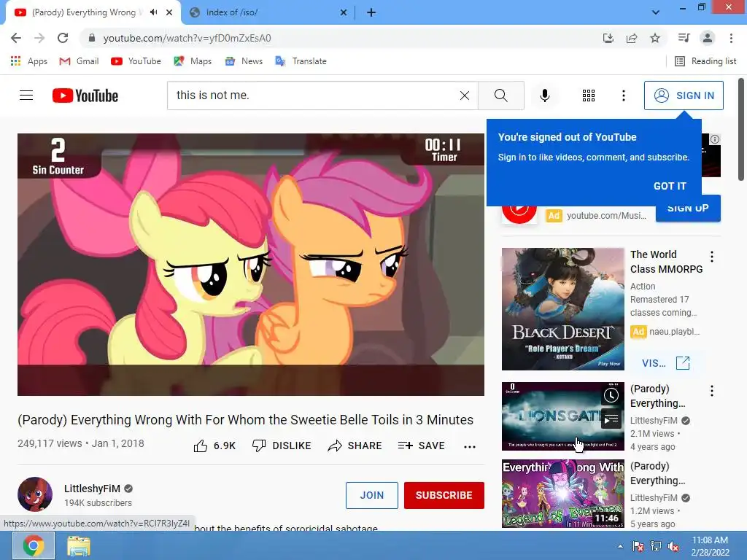Image resolution: width=747 pixels, height=560 pixels.
Task: Click the SIGN IN button
Action: pos(684,96)
